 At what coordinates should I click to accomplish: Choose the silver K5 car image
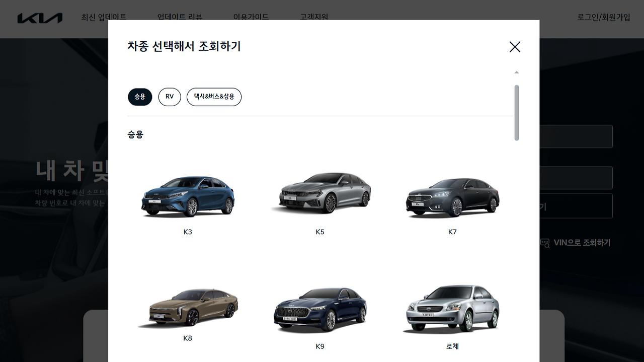tap(320, 192)
